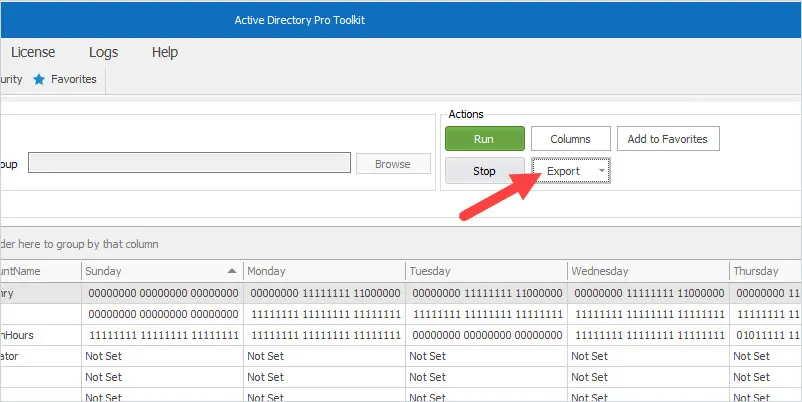Select 'ator' row Wednesday Not Set cell

pyautogui.click(x=649, y=356)
